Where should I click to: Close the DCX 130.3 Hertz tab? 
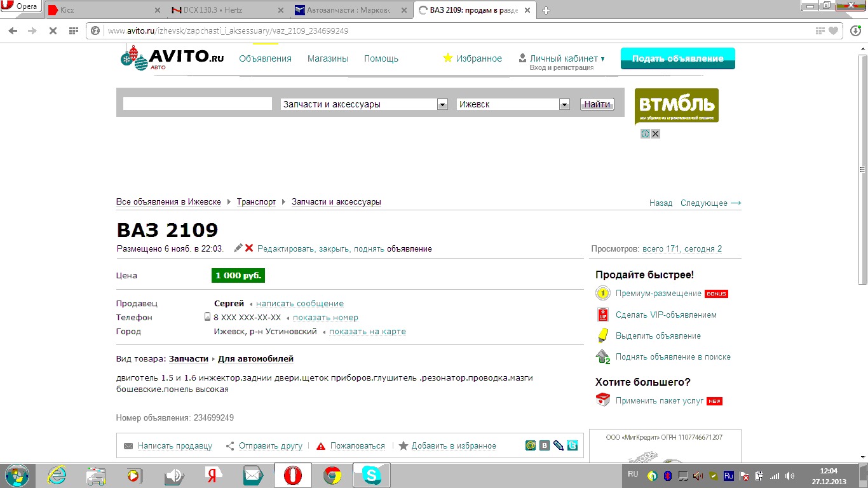pyautogui.click(x=281, y=10)
